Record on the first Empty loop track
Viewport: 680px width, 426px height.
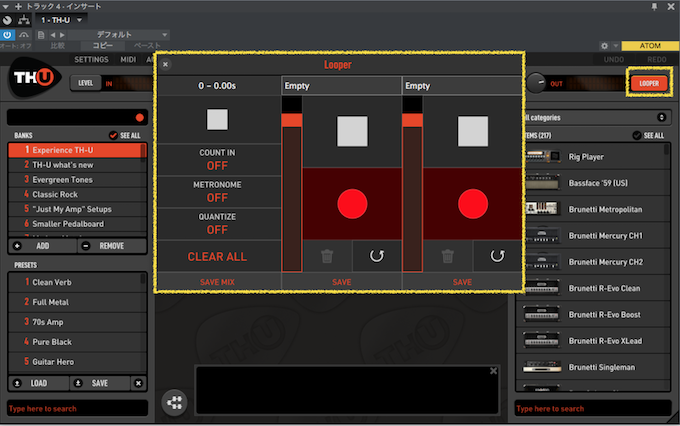(352, 203)
